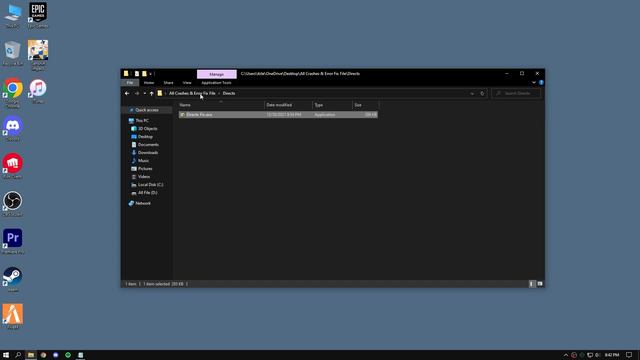
Task: Customize Quick Access Toolbar dropdown
Action: (151, 74)
